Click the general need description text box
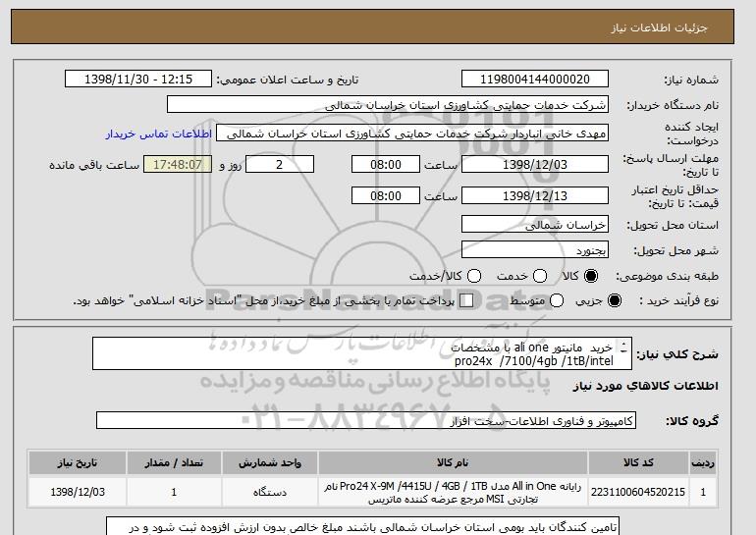This screenshot has width=756, height=535. (362, 353)
